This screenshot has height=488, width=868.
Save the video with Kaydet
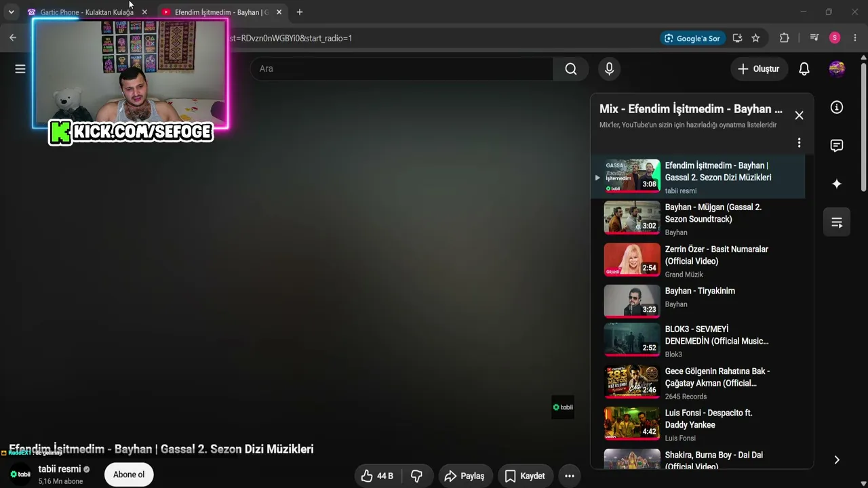tap(525, 476)
